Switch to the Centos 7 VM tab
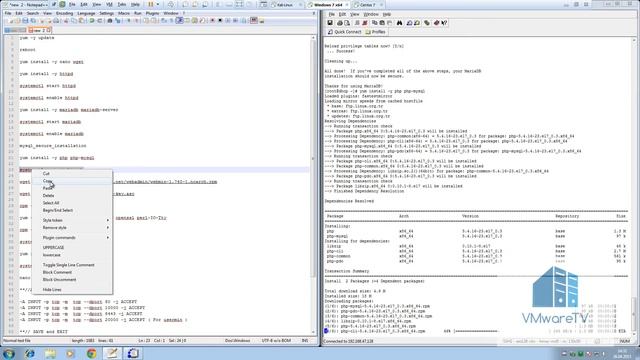The image size is (640, 360). point(367,5)
